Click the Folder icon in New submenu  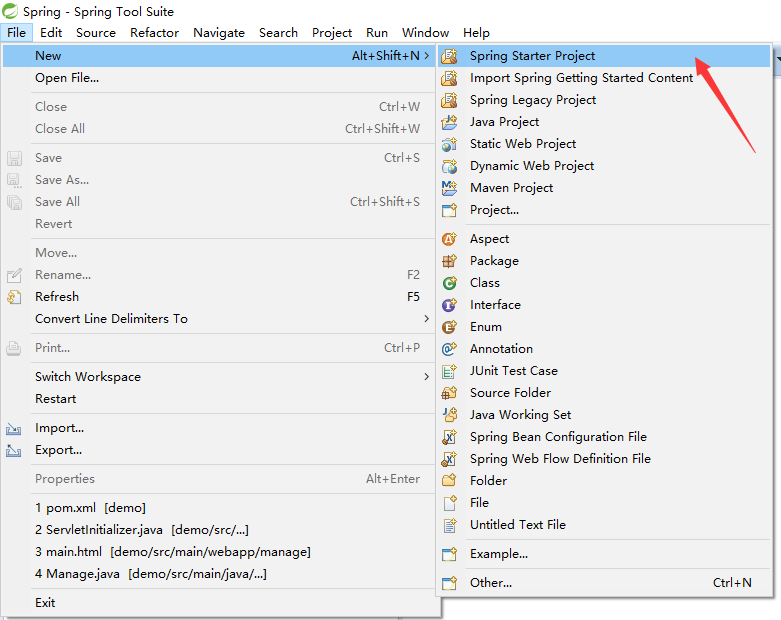[x=449, y=481]
